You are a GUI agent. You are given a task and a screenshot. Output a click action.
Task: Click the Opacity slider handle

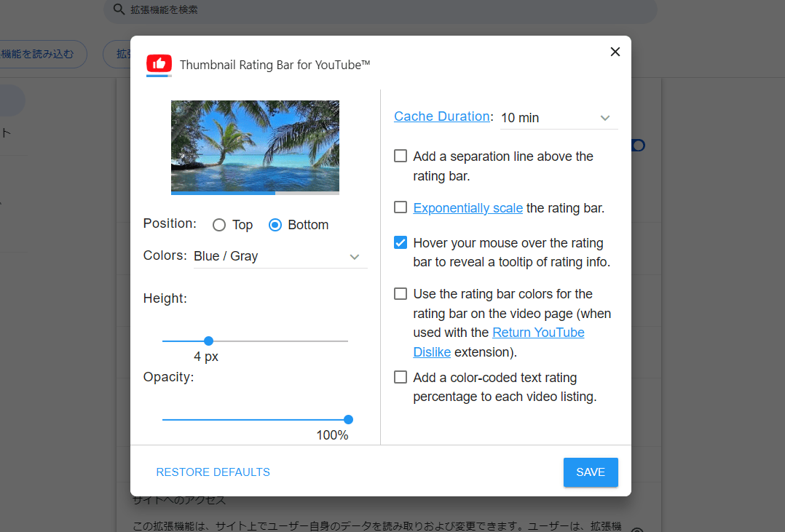coord(348,419)
